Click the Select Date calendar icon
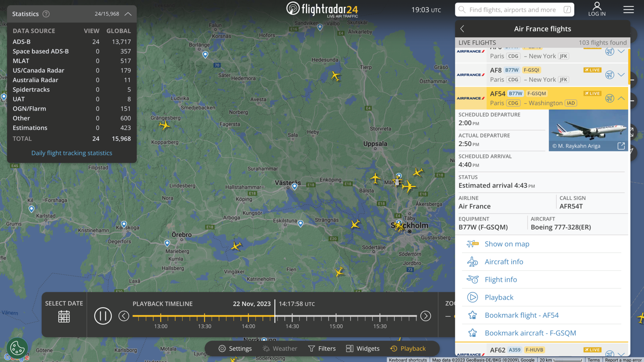644x362 pixels. [64, 317]
